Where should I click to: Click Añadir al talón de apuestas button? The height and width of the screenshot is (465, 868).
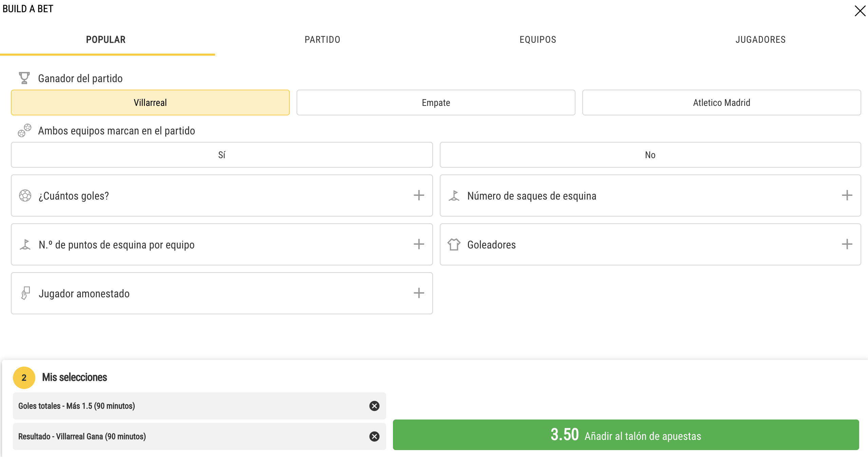tap(626, 435)
